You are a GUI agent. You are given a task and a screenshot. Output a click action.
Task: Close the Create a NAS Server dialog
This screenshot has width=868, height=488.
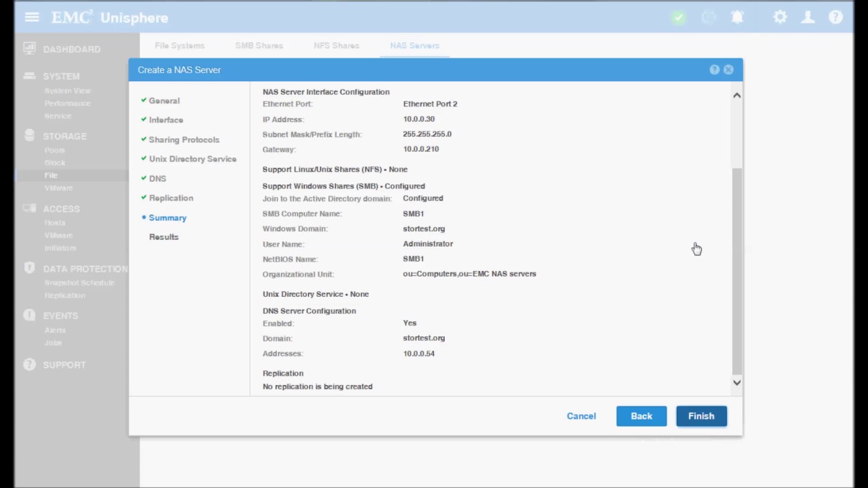[x=728, y=70]
